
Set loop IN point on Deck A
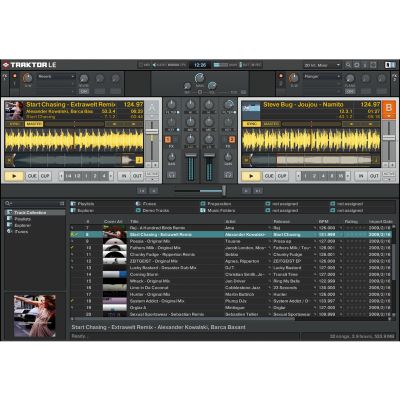click(x=124, y=176)
